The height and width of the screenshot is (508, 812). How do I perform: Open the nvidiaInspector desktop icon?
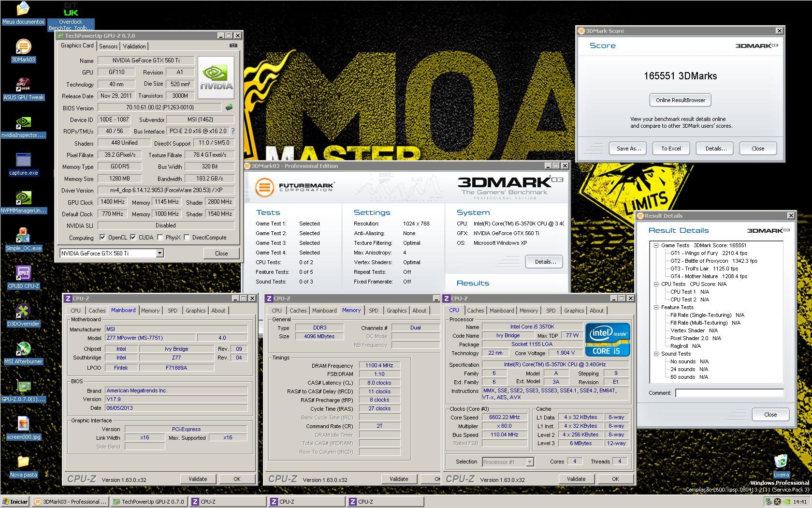23,126
